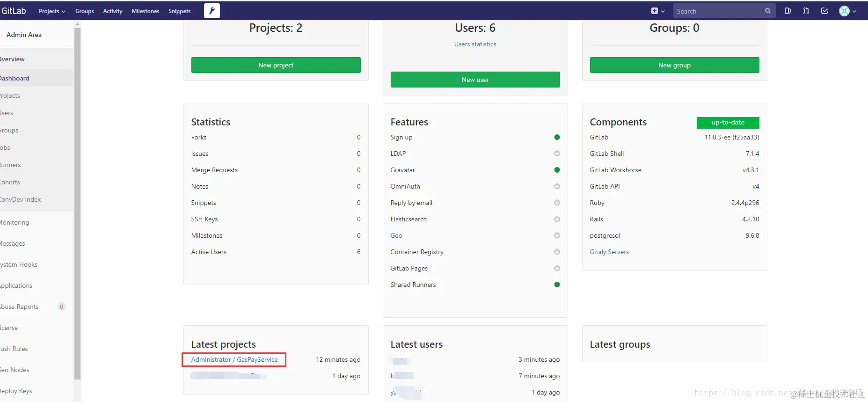Click the Reply by email power icon
The width and height of the screenshot is (868, 402).
(x=557, y=203)
